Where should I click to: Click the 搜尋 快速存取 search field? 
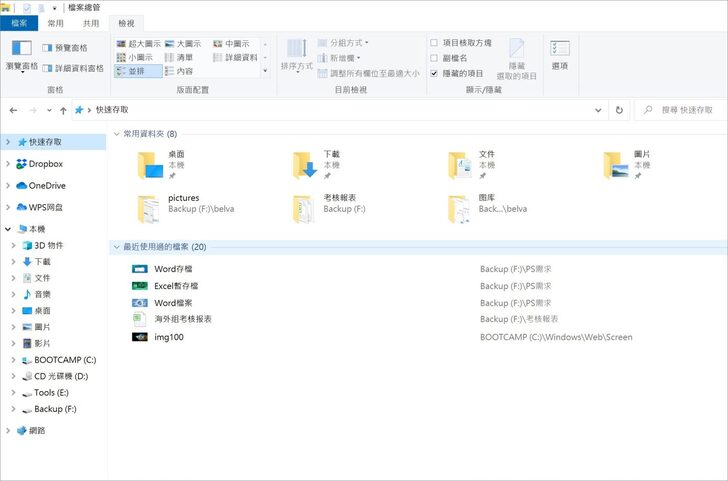click(685, 110)
